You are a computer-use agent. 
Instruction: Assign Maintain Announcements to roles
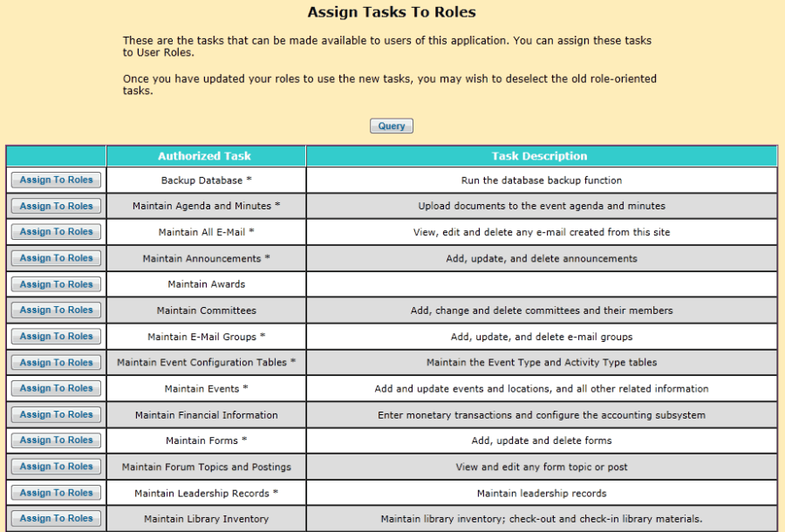[x=56, y=258]
